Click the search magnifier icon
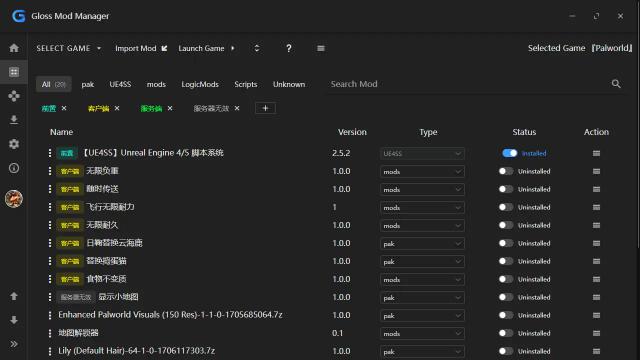Image resolution: width=640 pixels, height=360 pixels. pyautogui.click(x=616, y=84)
